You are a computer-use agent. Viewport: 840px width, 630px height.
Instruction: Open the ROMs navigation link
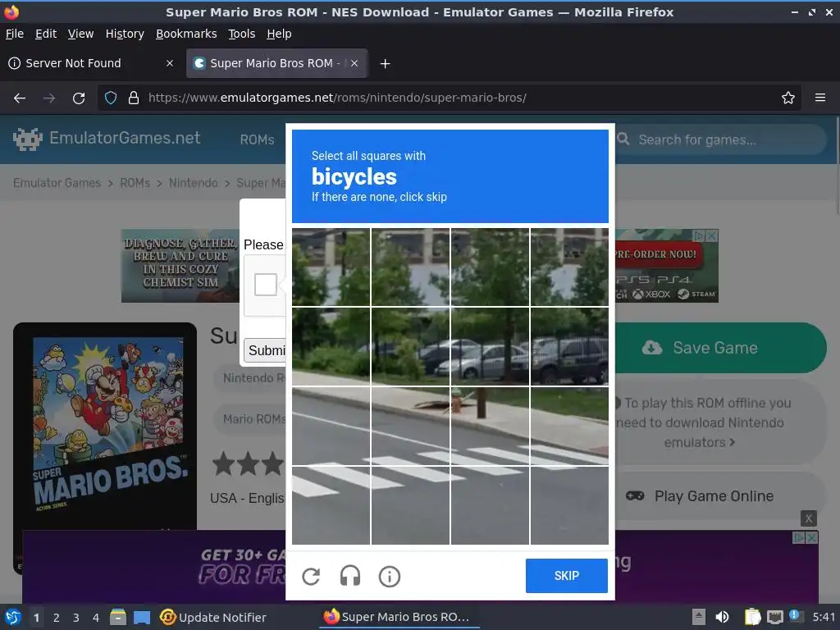pyautogui.click(x=257, y=139)
